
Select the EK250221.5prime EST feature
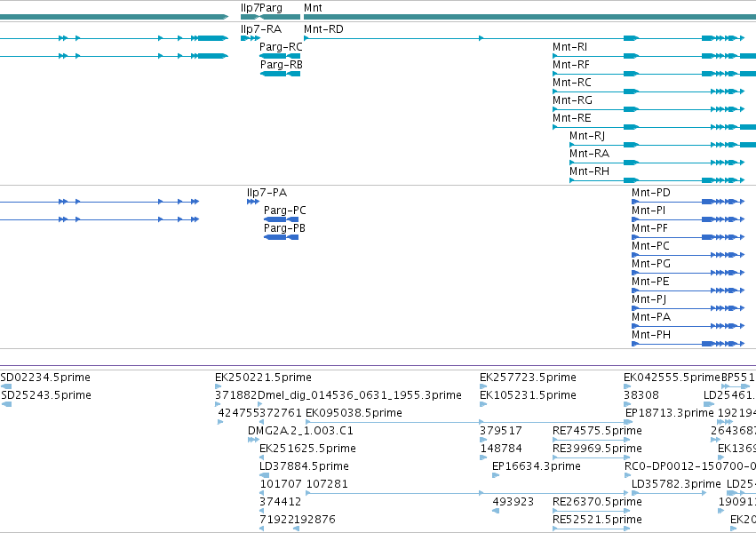pyautogui.click(x=263, y=378)
